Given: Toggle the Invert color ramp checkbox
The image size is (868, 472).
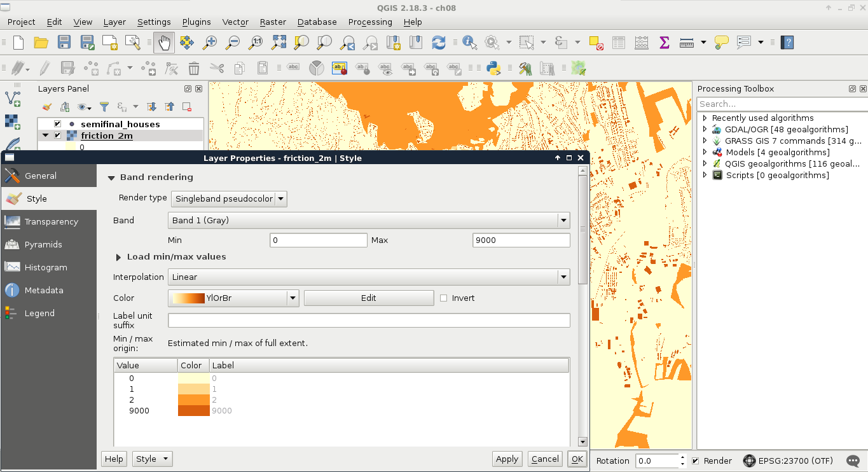Looking at the screenshot, I should pyautogui.click(x=444, y=298).
